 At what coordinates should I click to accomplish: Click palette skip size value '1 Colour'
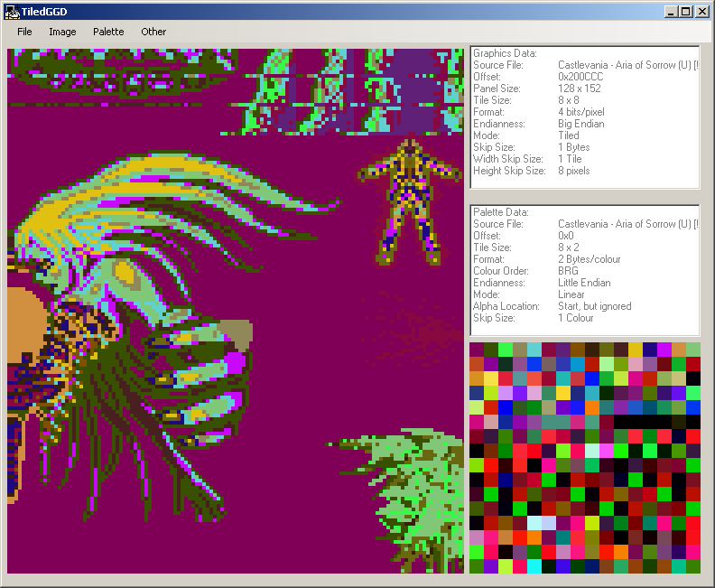click(576, 319)
